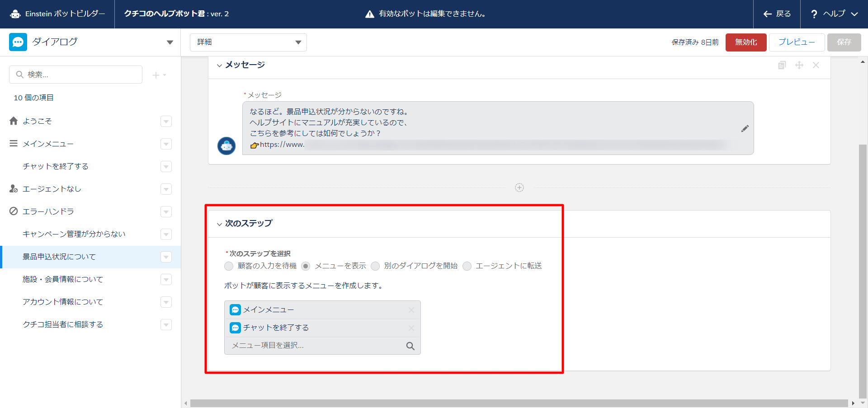Screen dimensions: 868x408
Task: Select エージェントに転送 radio button
Action: [x=467, y=266]
